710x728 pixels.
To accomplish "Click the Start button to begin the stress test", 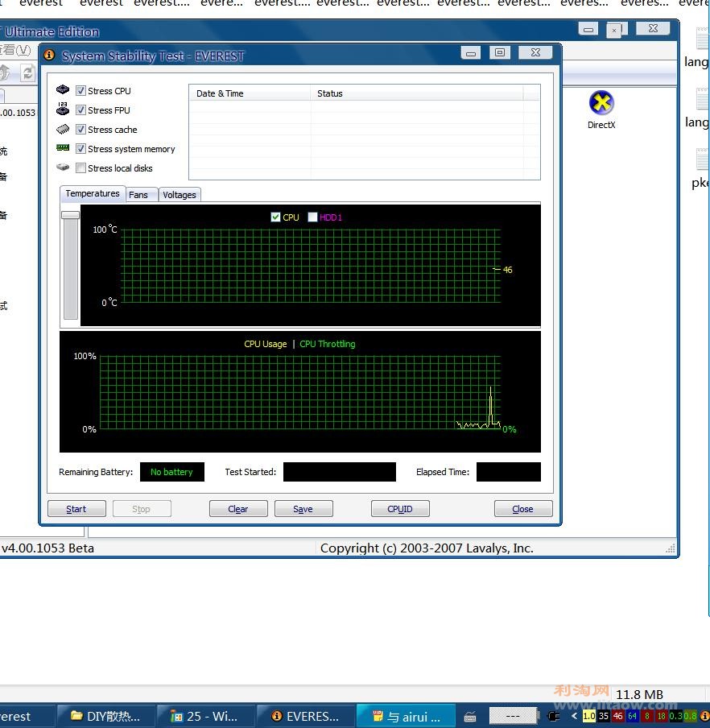I will point(76,509).
